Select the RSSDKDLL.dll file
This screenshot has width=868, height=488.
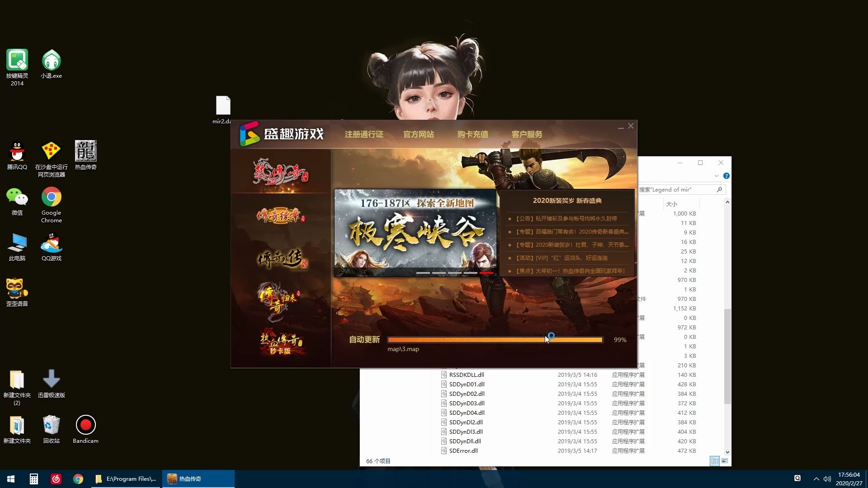[x=467, y=375]
